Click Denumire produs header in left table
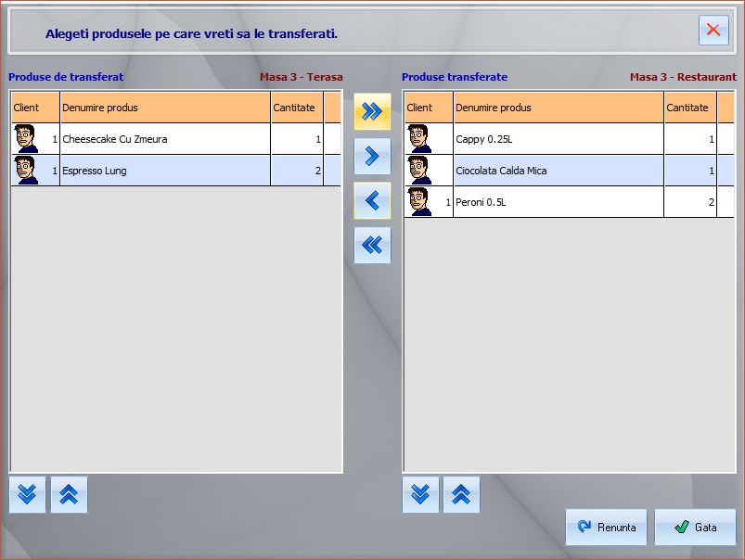 pos(165,108)
